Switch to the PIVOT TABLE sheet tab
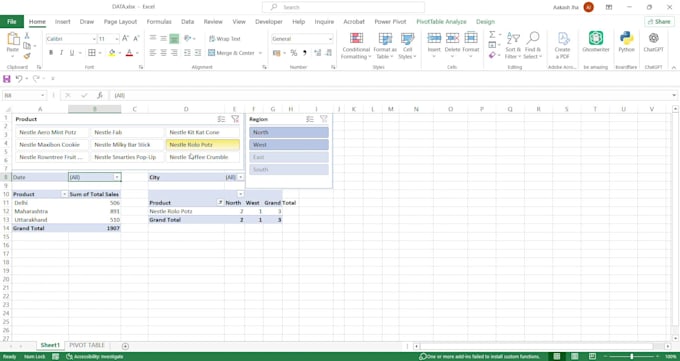Screen dimensions: 680x361 pyautogui.click(x=87, y=345)
